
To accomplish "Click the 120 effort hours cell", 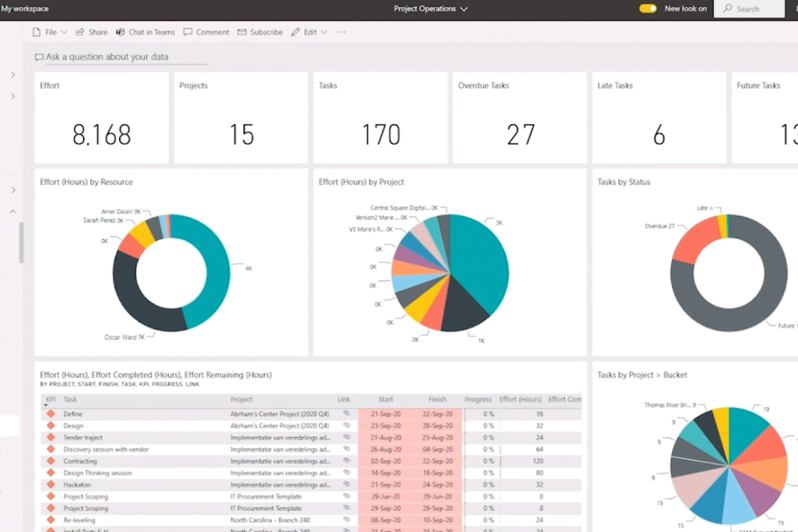I will pyautogui.click(x=538, y=461).
